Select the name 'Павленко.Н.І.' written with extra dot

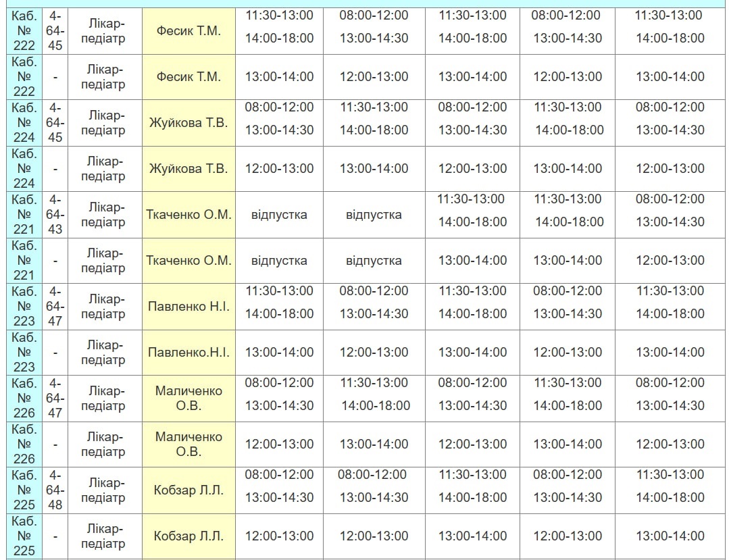(188, 353)
